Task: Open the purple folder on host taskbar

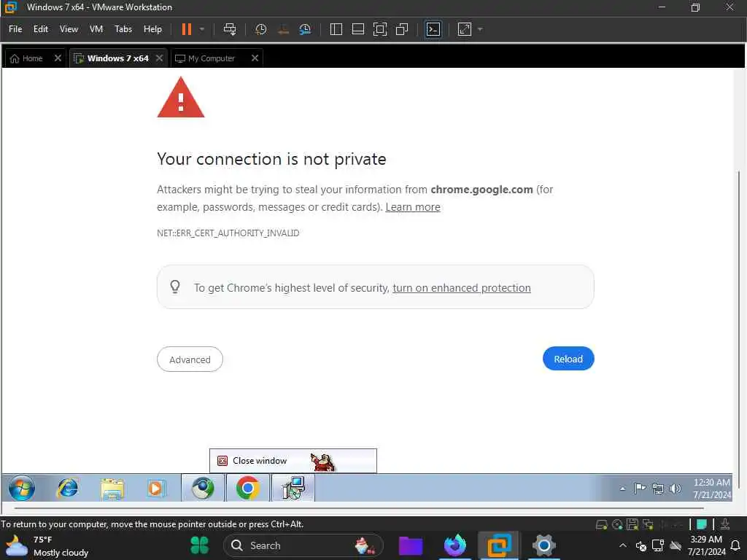Action: (411, 545)
